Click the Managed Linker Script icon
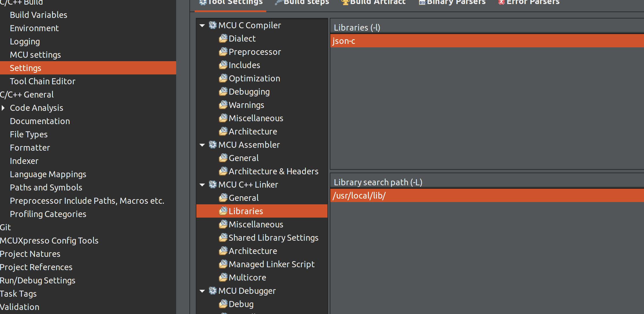Image resolution: width=644 pixels, height=314 pixels. [x=223, y=264]
